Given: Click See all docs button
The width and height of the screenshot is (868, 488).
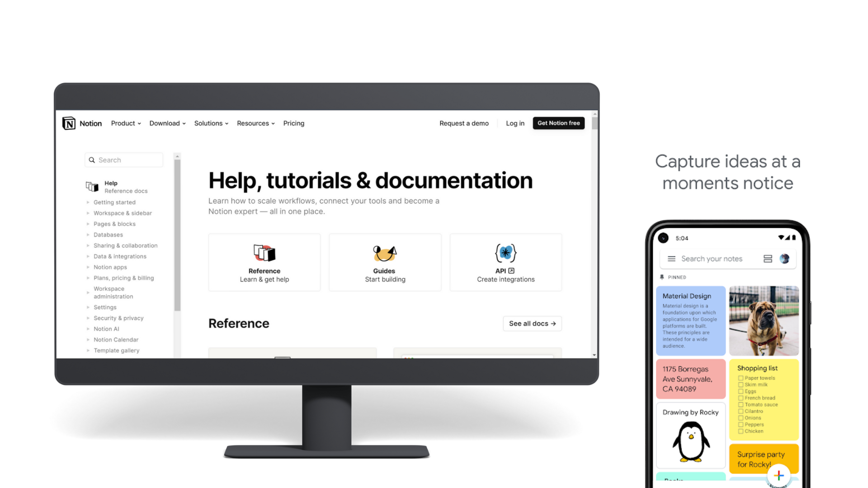Looking at the screenshot, I should tap(532, 324).
